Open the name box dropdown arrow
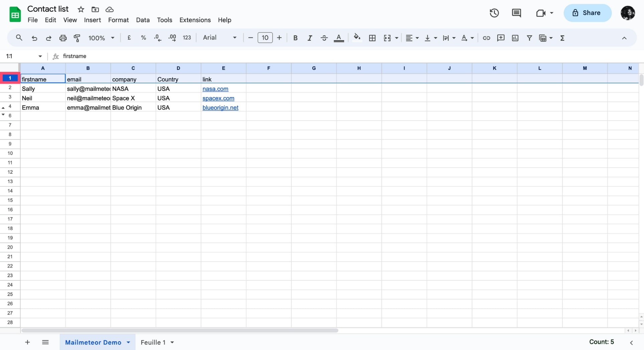The width and height of the screenshot is (644, 350). (x=40, y=56)
